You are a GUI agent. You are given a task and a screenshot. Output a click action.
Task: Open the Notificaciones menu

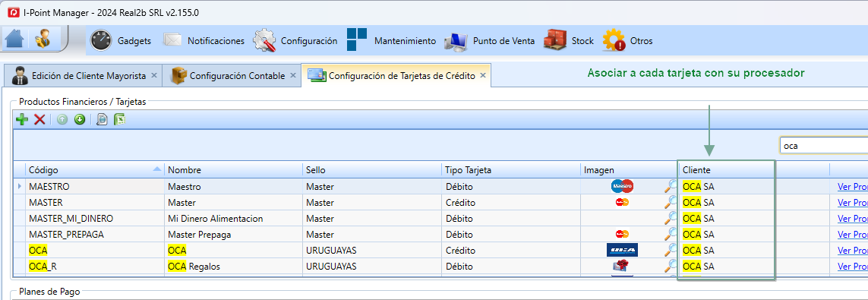(204, 40)
